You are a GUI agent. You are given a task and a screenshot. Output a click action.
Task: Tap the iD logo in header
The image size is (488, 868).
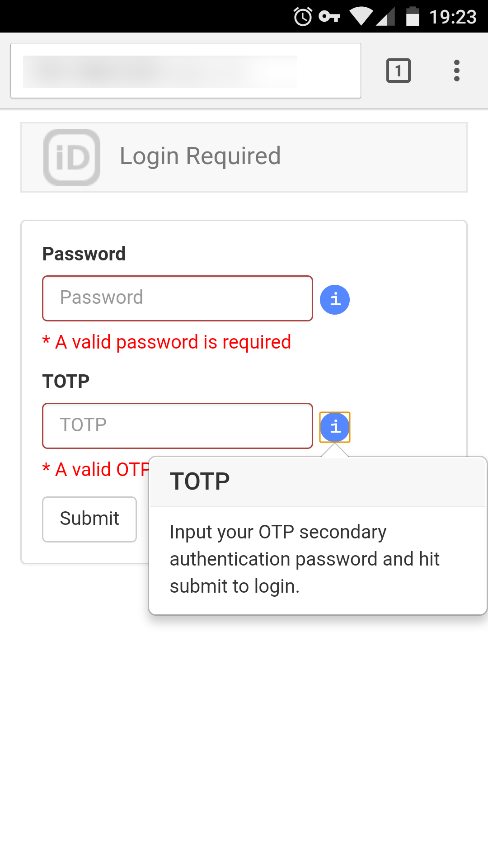[x=72, y=157]
